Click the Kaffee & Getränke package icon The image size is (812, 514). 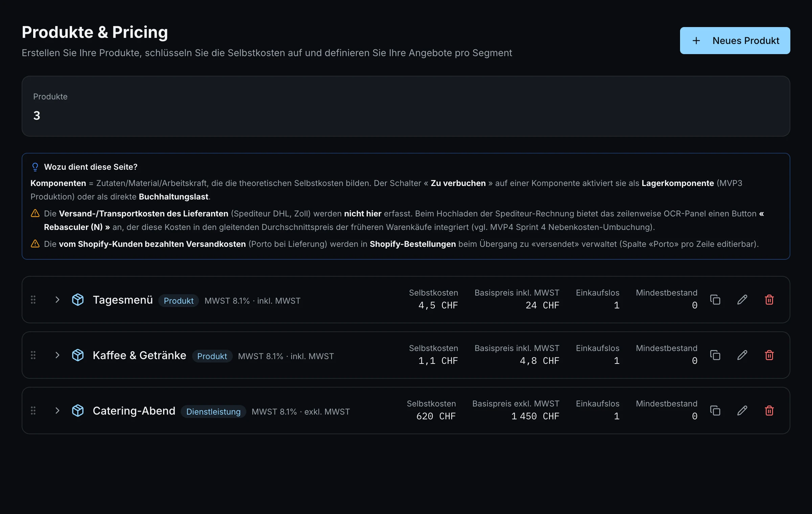click(x=78, y=355)
